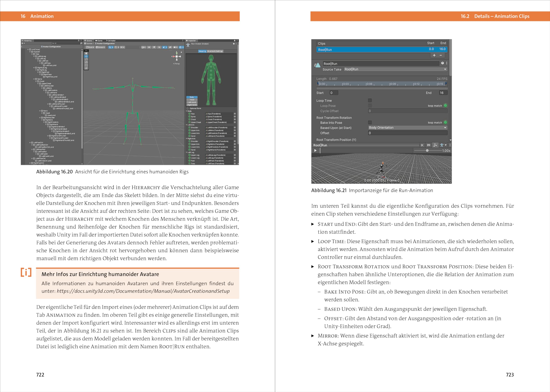Screen dimensions: 550x392
Task: Toggle 2D view in the Scene toolbar
Action: pyautogui.click(x=149, y=47)
